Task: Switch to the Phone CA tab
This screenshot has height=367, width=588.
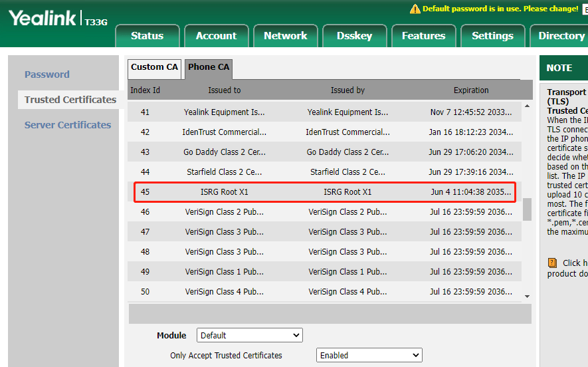Action: [x=209, y=68]
